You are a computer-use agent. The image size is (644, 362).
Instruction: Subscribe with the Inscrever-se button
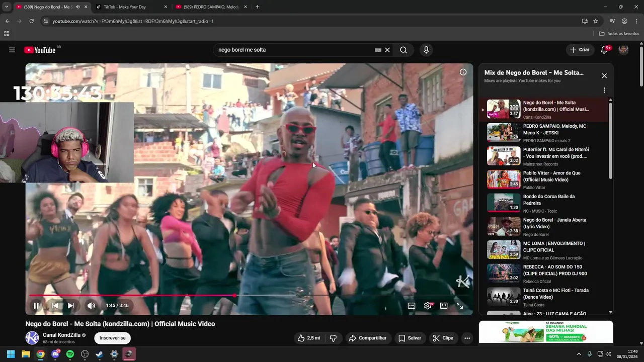(x=112, y=338)
